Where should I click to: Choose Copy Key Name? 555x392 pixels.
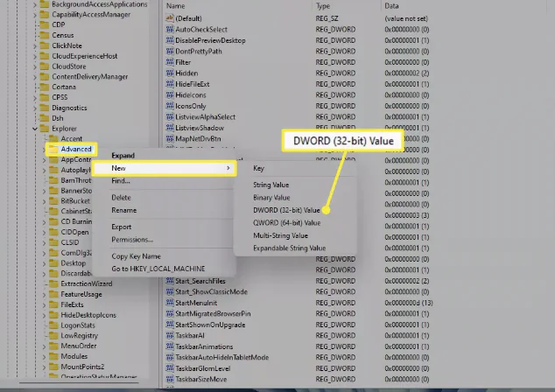[137, 256]
